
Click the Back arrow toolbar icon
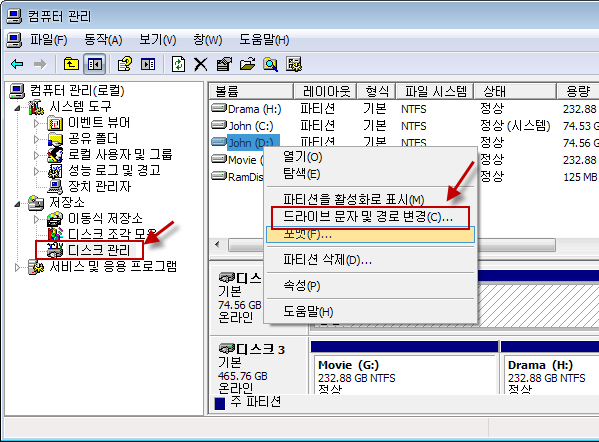point(17,64)
